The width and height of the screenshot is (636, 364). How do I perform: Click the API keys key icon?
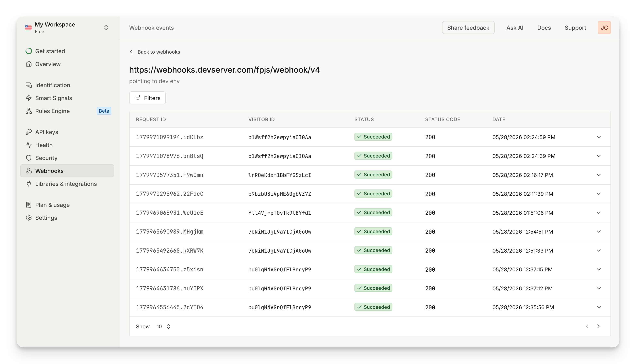29,132
